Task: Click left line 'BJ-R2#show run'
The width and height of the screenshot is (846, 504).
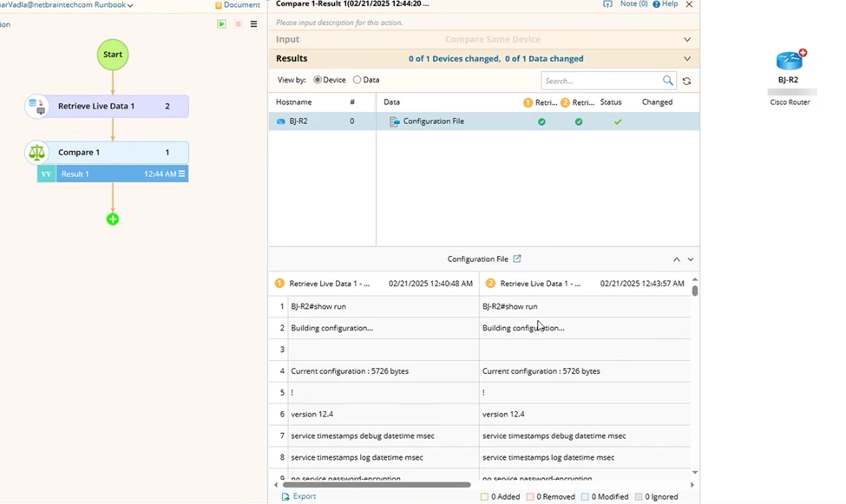Action: pos(318,306)
